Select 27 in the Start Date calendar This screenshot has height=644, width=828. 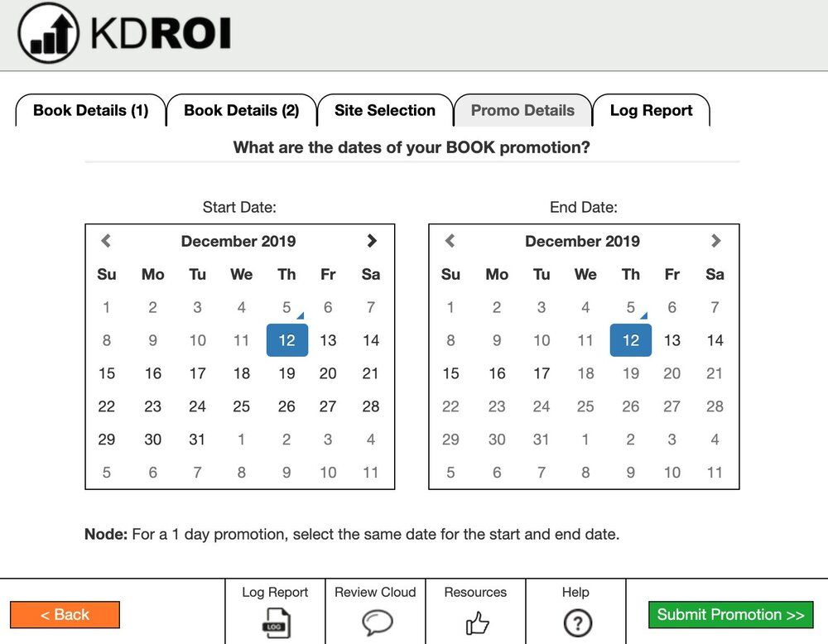[x=328, y=406]
